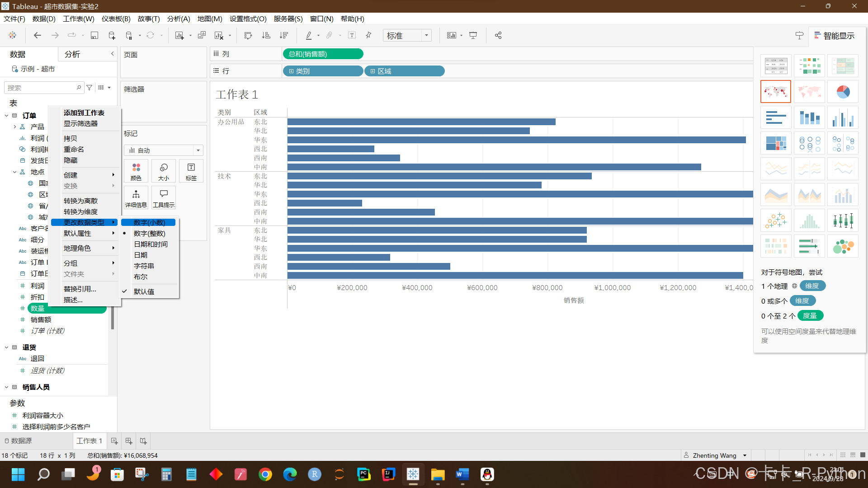Click the clear sheet toolbar icon
The image size is (868, 488).
click(219, 35)
